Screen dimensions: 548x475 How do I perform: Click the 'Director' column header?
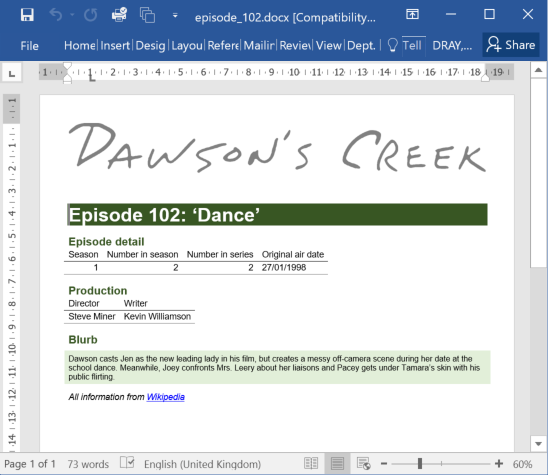pyautogui.click(x=84, y=303)
